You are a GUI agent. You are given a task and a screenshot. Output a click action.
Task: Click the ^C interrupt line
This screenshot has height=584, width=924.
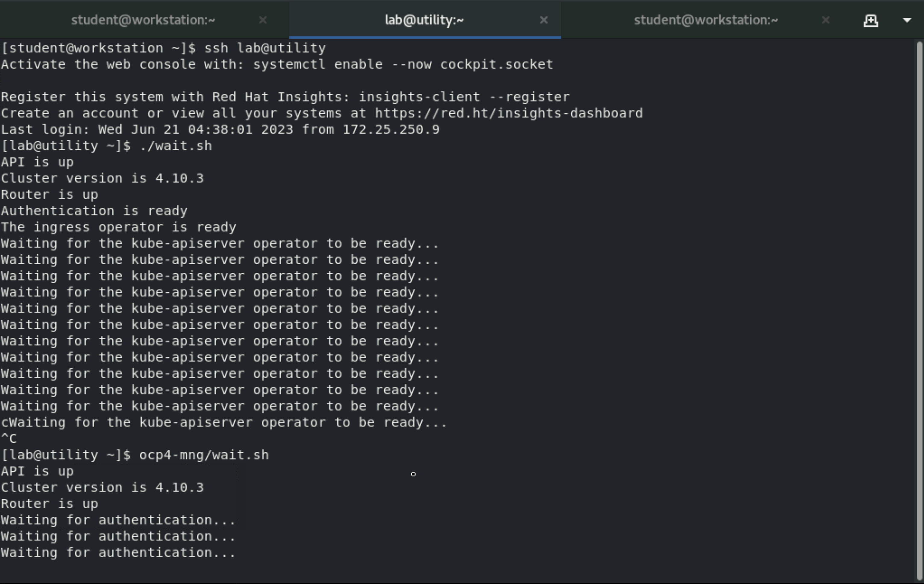9,438
